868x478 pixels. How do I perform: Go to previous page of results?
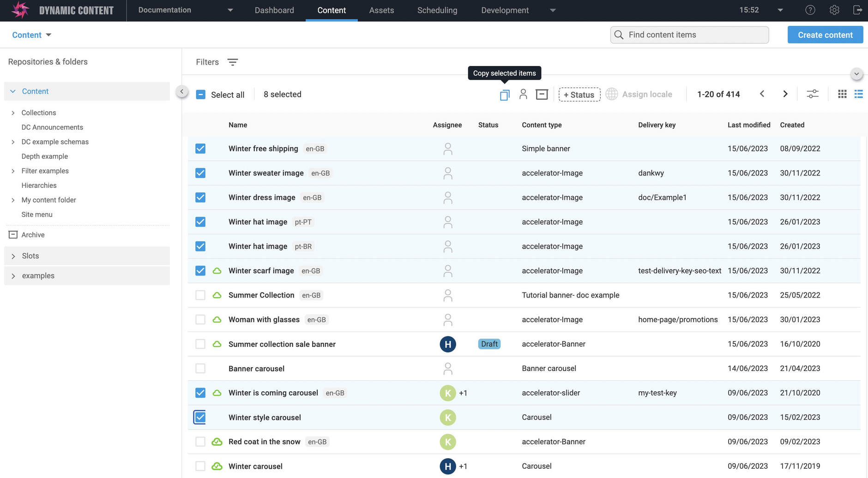point(762,94)
